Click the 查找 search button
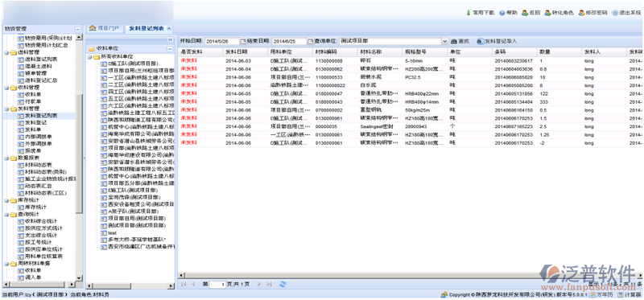644x300 pixels. tap(460, 42)
